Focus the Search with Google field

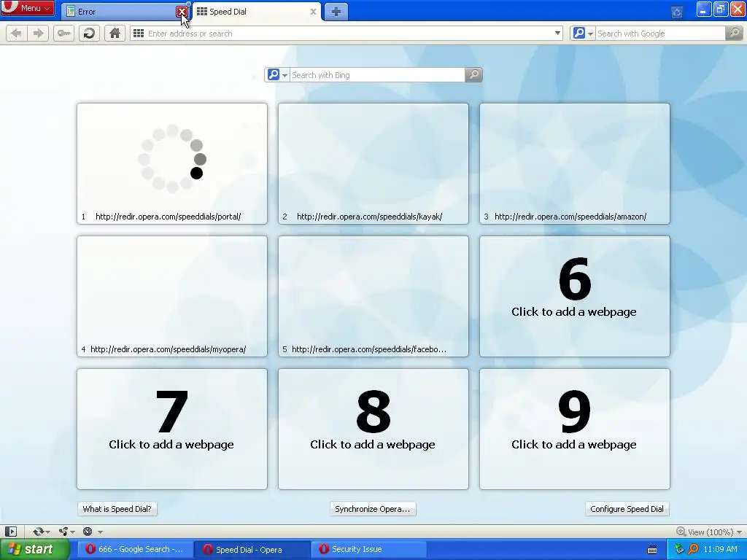point(660,34)
